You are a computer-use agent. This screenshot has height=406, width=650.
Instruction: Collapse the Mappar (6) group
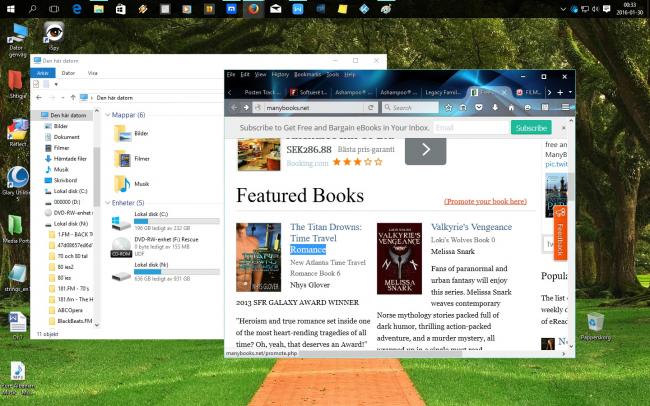pyautogui.click(x=107, y=115)
